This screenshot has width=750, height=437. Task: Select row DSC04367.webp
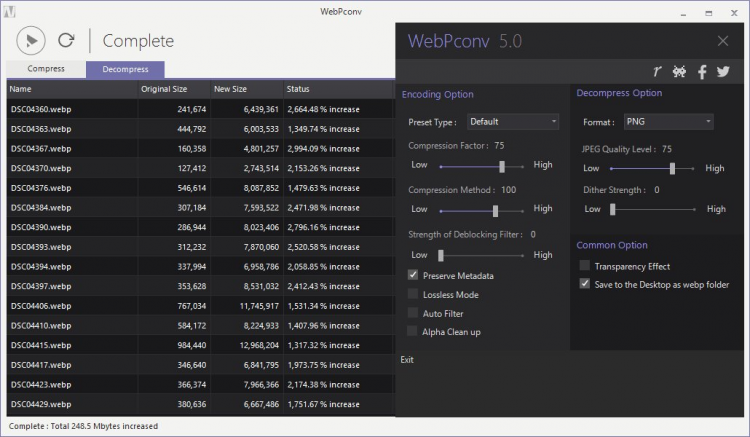[x=201, y=148]
